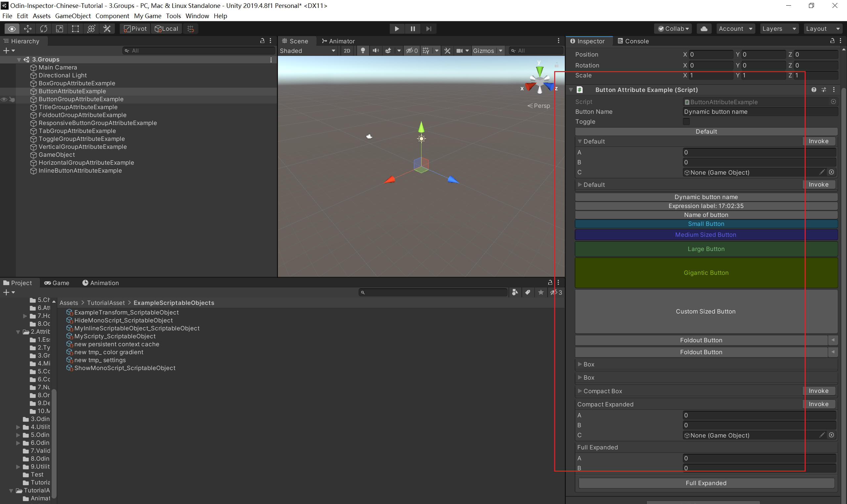The width and height of the screenshot is (847, 504).
Task: Open script component help reference
Action: click(x=814, y=90)
